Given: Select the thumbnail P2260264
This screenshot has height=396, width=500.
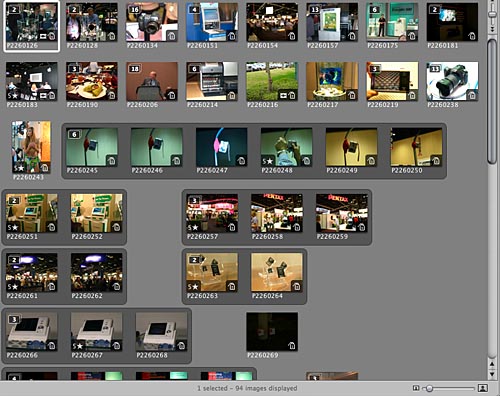Looking at the screenshot, I should [277, 272].
